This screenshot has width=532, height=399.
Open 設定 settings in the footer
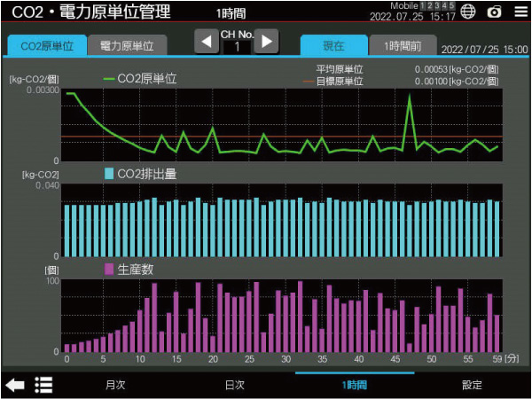[x=472, y=385]
